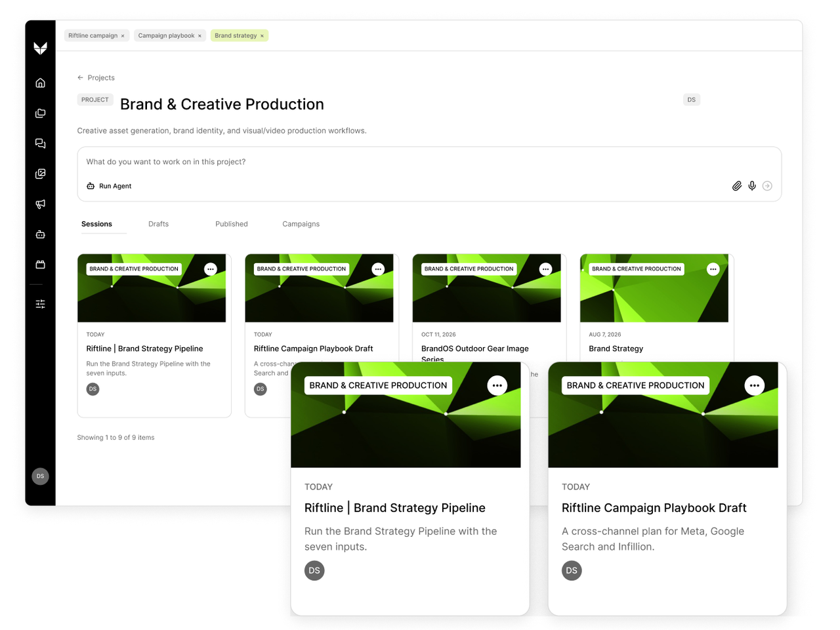Open the enlarged Riftline Campaign Playbook Draft title
Viewport: 840px width, 630px height.
point(654,508)
